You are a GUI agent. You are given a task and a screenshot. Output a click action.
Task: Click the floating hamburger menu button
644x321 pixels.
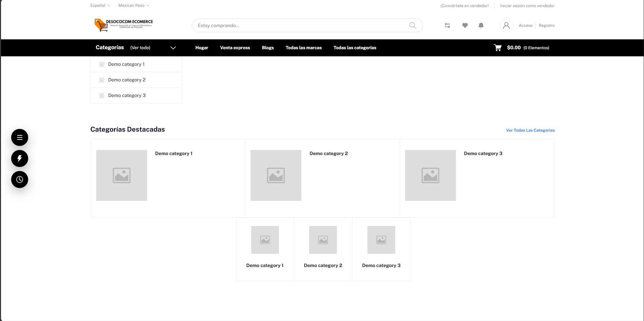[20, 137]
